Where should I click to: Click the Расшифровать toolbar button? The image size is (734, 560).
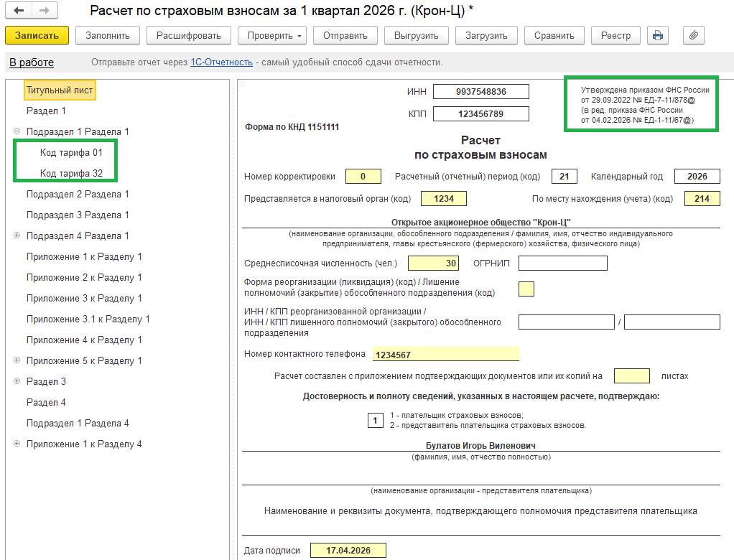[189, 35]
